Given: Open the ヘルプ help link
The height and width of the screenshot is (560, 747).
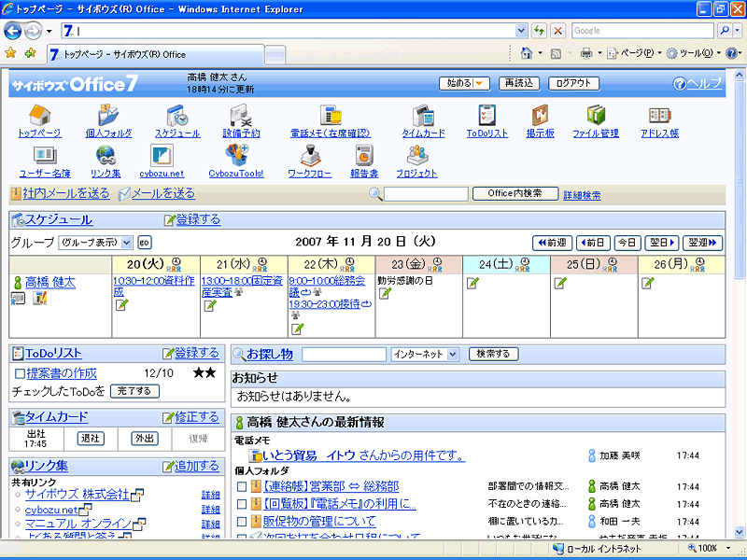Looking at the screenshot, I should point(698,84).
